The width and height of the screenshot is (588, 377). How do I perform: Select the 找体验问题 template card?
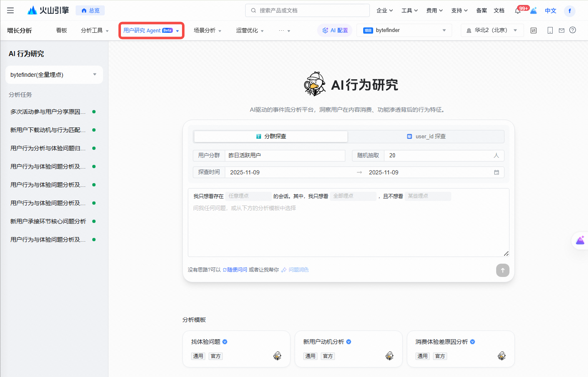[236, 349]
